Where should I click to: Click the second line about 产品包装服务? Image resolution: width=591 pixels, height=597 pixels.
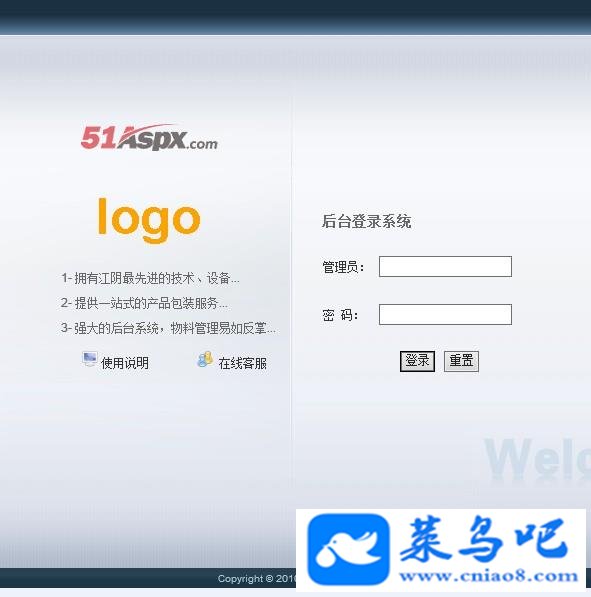144,303
